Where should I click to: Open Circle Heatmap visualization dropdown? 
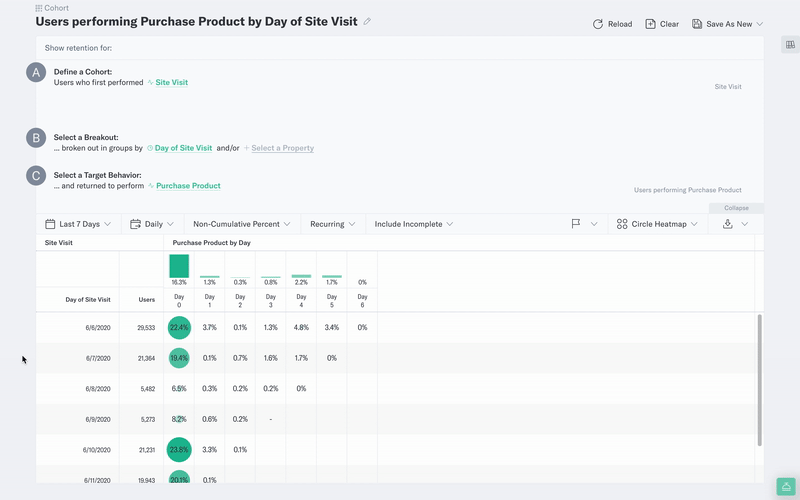657,224
